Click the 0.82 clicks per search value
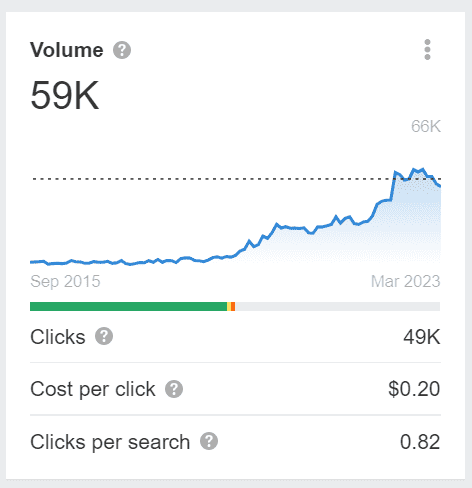Screen dimensions: 472x488 (420, 442)
